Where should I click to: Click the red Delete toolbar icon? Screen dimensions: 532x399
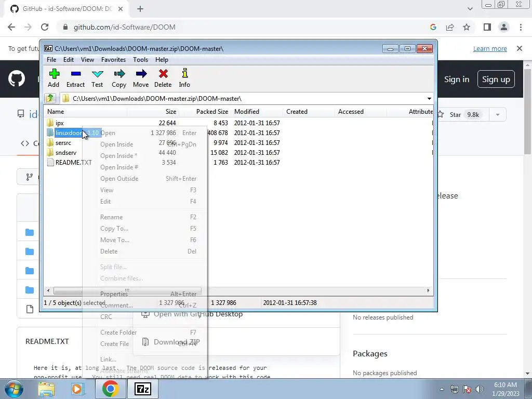(x=163, y=78)
